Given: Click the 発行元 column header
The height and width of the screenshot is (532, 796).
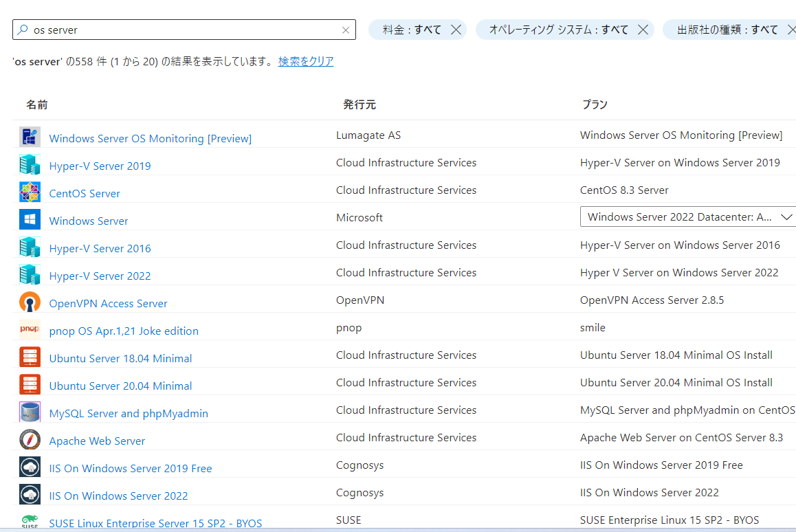Looking at the screenshot, I should click(360, 104).
